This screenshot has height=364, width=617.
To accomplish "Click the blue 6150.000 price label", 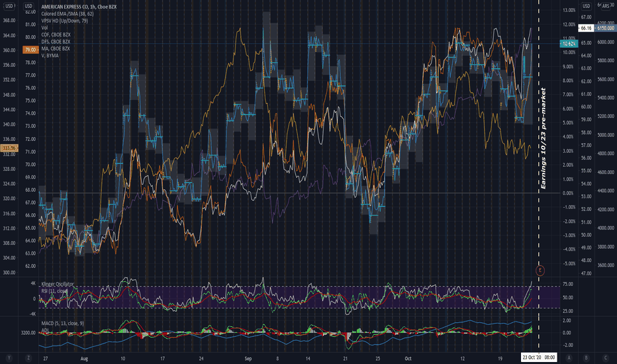I will tap(605, 28).
